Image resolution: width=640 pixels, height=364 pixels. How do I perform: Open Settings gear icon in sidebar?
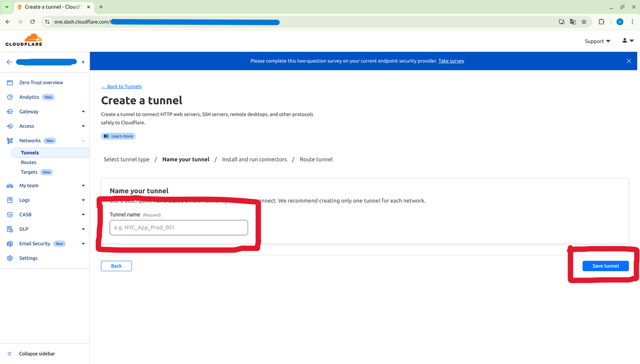pyautogui.click(x=10, y=258)
